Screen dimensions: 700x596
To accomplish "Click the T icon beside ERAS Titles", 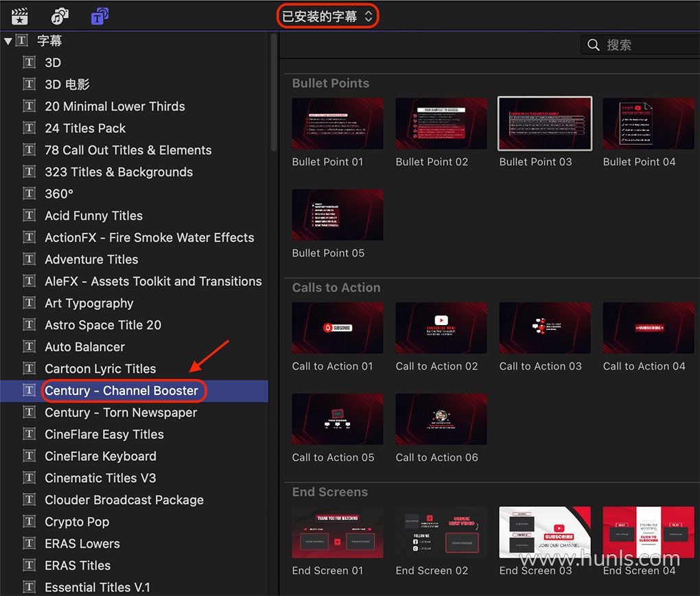I will [x=29, y=564].
